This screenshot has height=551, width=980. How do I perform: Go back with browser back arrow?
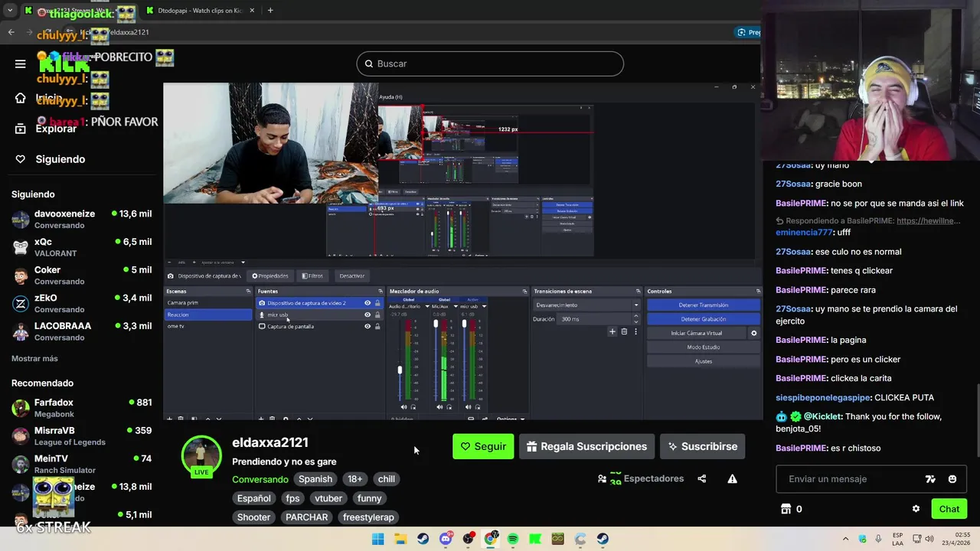pos(11,32)
